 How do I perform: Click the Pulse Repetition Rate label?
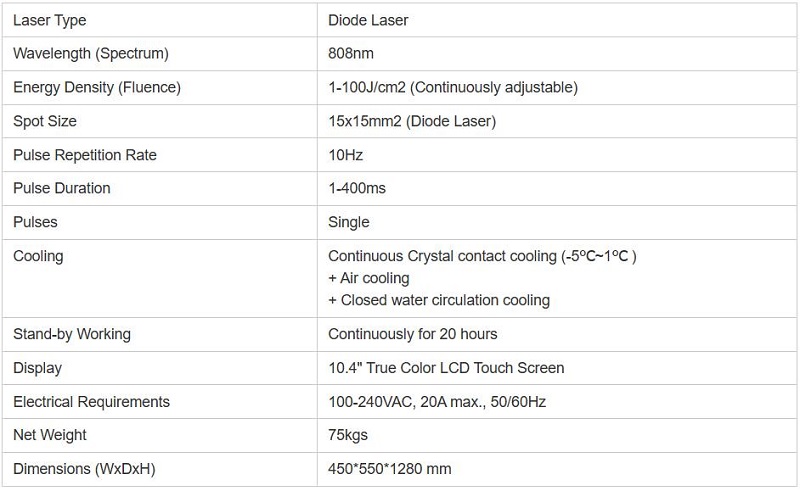(x=85, y=155)
